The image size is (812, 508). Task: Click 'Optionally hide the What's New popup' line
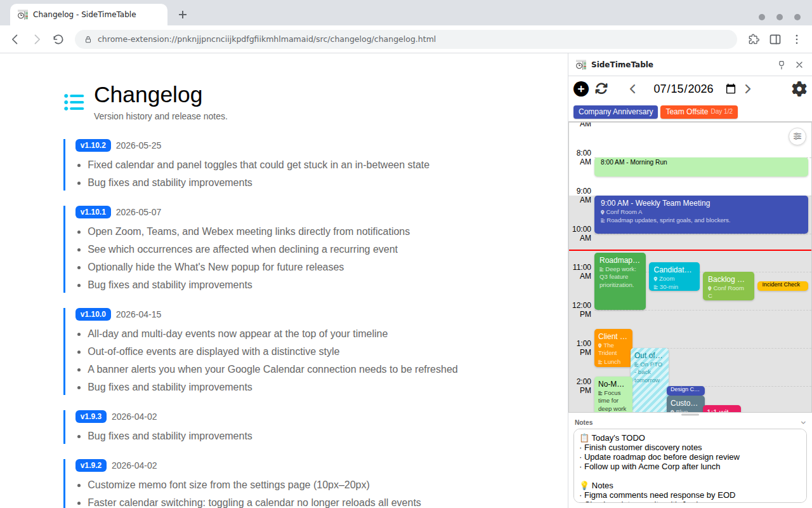[216, 267]
